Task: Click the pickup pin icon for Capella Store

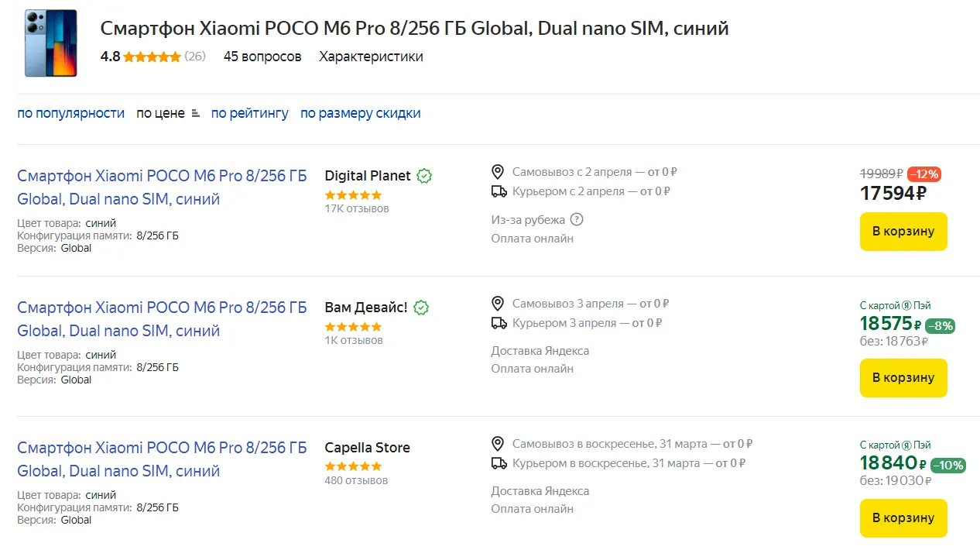Action: (499, 444)
